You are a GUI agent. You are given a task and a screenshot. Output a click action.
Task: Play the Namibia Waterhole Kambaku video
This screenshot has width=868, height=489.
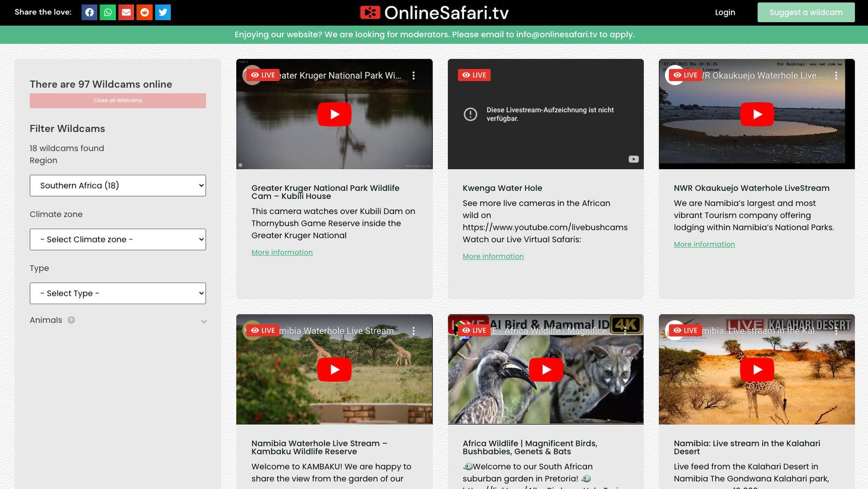pyautogui.click(x=334, y=370)
